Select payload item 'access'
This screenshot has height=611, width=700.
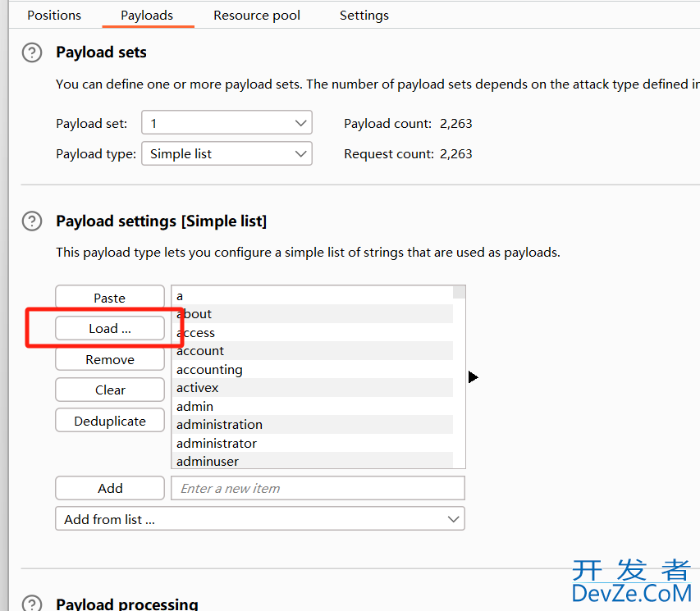tap(313, 332)
